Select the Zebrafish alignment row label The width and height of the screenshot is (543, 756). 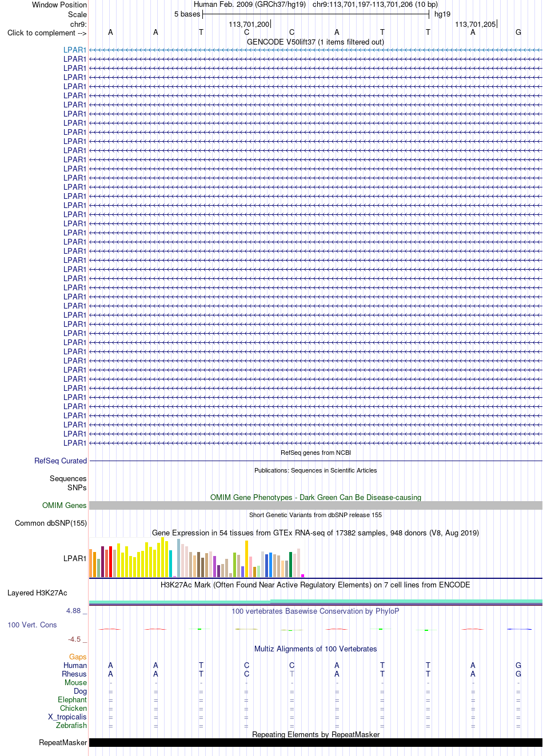click(x=71, y=725)
